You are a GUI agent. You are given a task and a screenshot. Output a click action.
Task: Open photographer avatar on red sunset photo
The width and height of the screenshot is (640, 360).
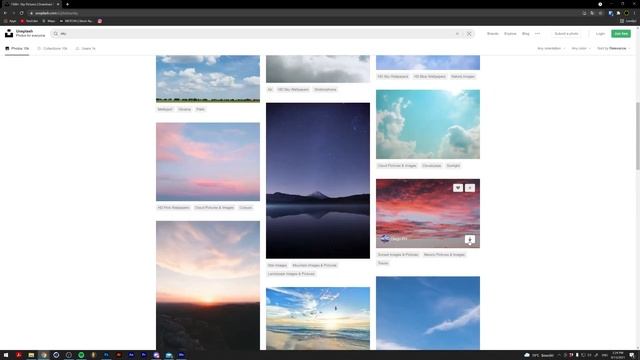tap(384, 239)
